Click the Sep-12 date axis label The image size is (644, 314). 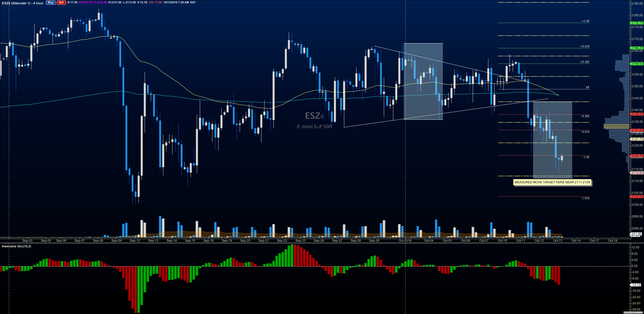point(135,241)
